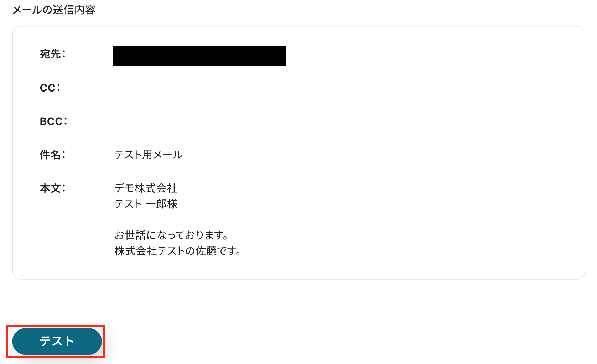
Task: Click the メールの送信内容 heading
Action: point(54,10)
